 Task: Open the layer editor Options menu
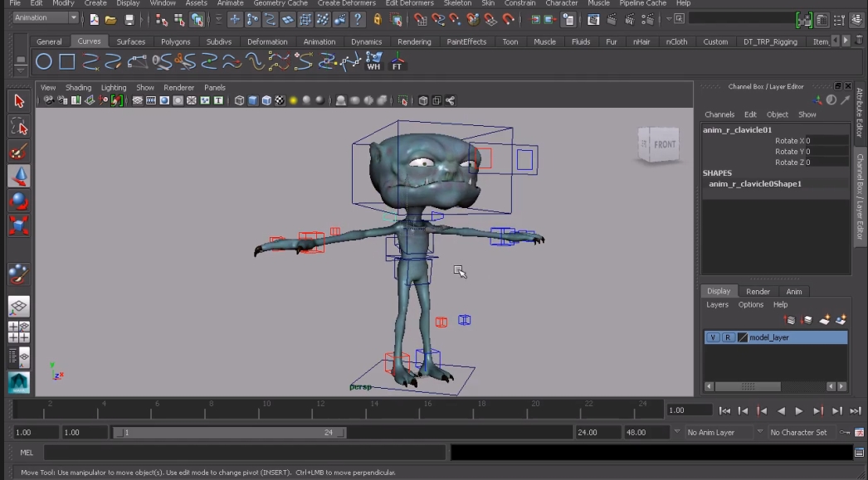(x=751, y=305)
